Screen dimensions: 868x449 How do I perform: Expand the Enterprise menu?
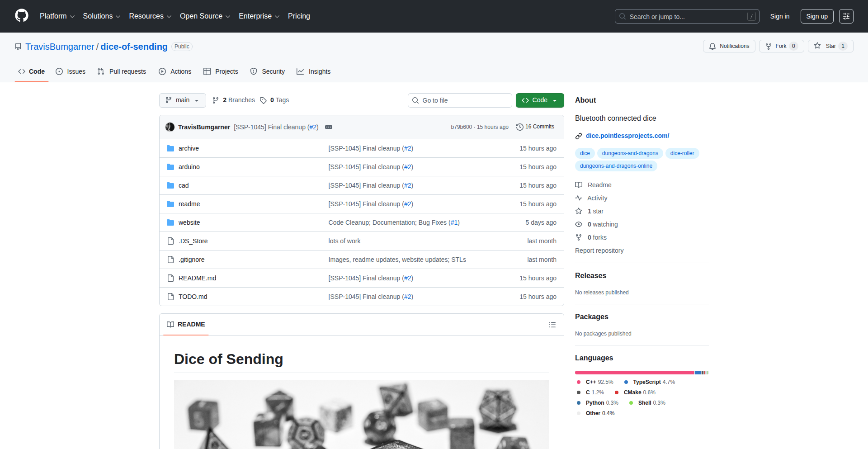[x=259, y=16]
